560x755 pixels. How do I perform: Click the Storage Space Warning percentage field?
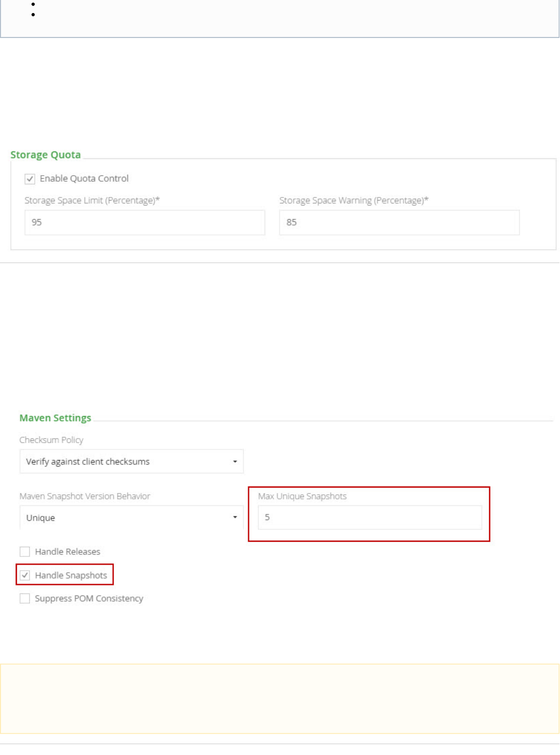(x=399, y=222)
